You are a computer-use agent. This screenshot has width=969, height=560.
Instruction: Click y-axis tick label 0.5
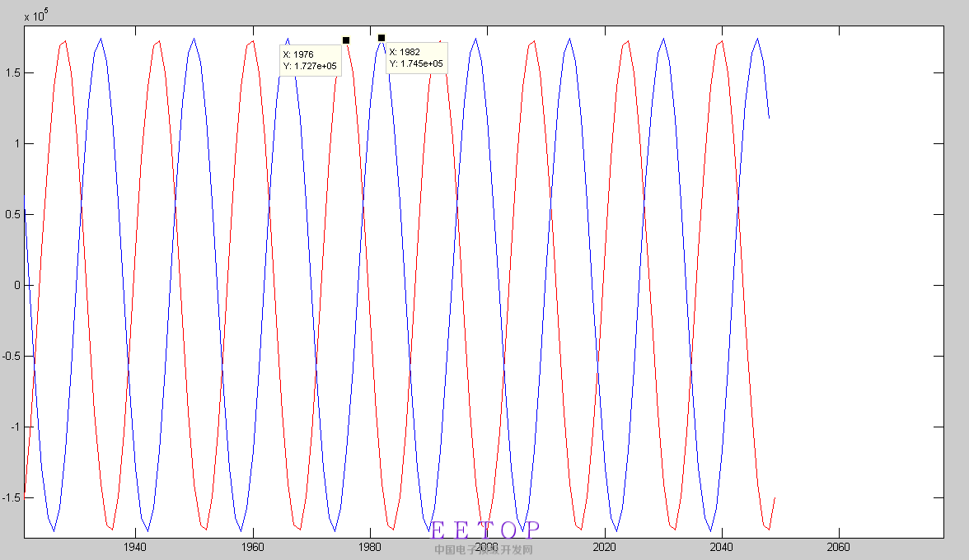pos(12,214)
